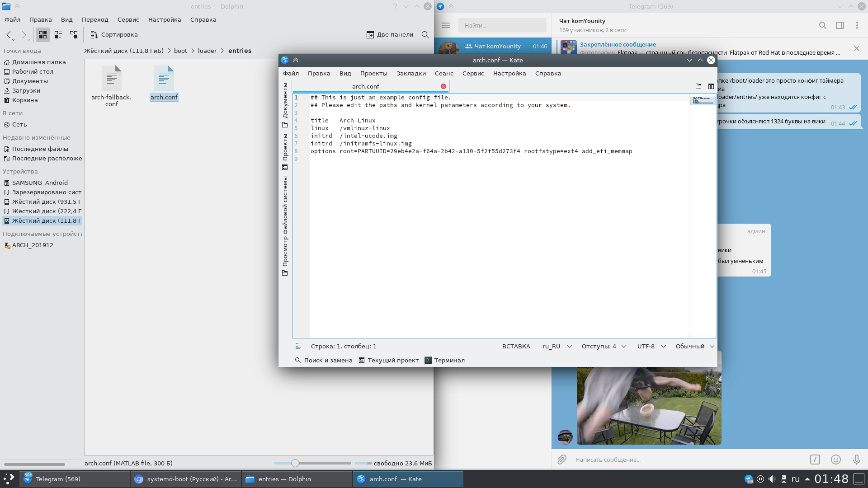Screen dimensions: 868x488
Task: Open UTF-8 encoding dropdown in Kate
Action: tap(651, 346)
